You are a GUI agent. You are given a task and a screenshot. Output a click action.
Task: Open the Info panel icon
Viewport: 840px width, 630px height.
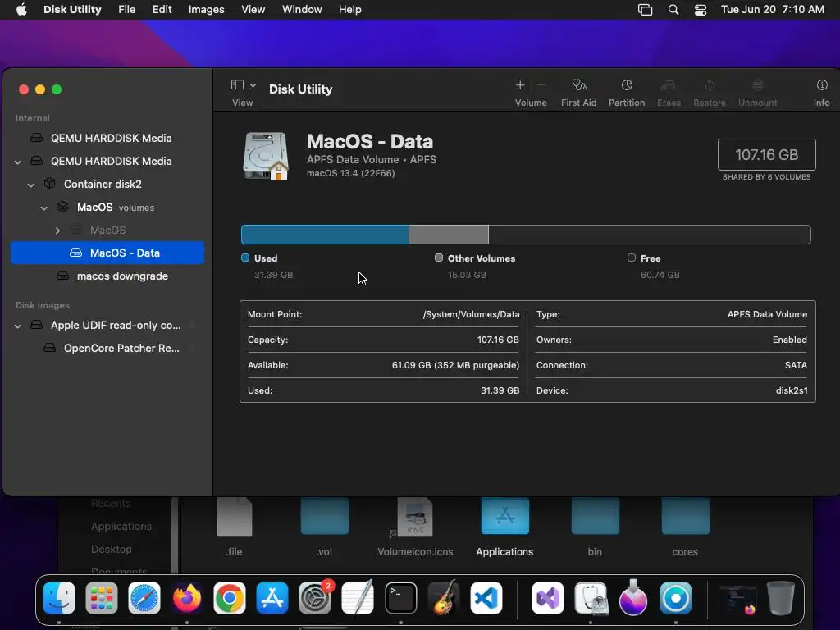point(822,85)
